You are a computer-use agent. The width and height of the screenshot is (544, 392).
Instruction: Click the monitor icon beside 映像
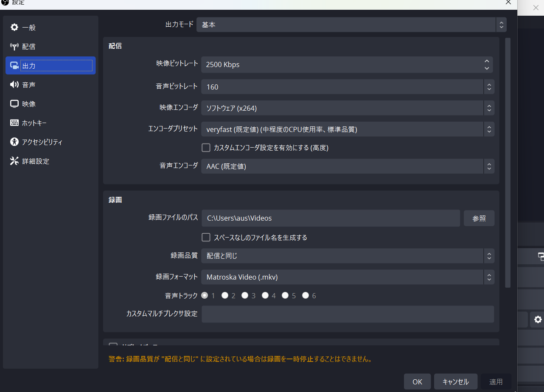tap(14, 104)
